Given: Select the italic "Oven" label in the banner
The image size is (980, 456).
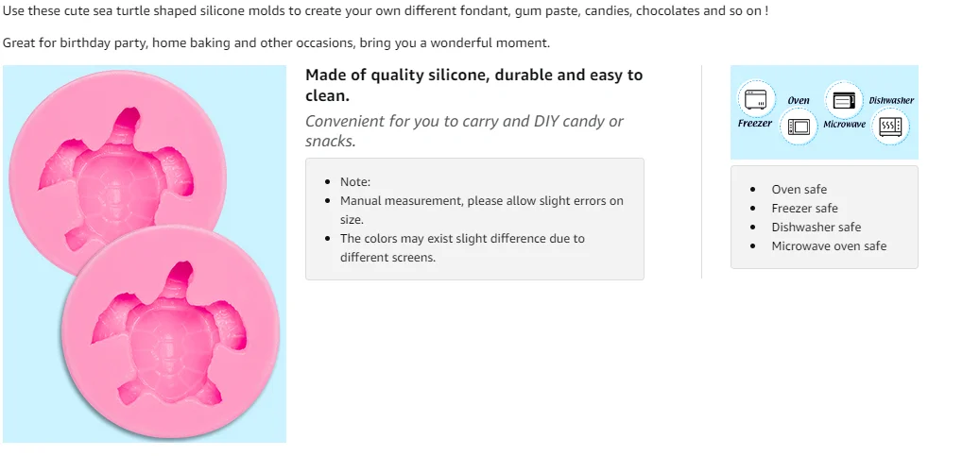Looking at the screenshot, I should pos(799,100).
